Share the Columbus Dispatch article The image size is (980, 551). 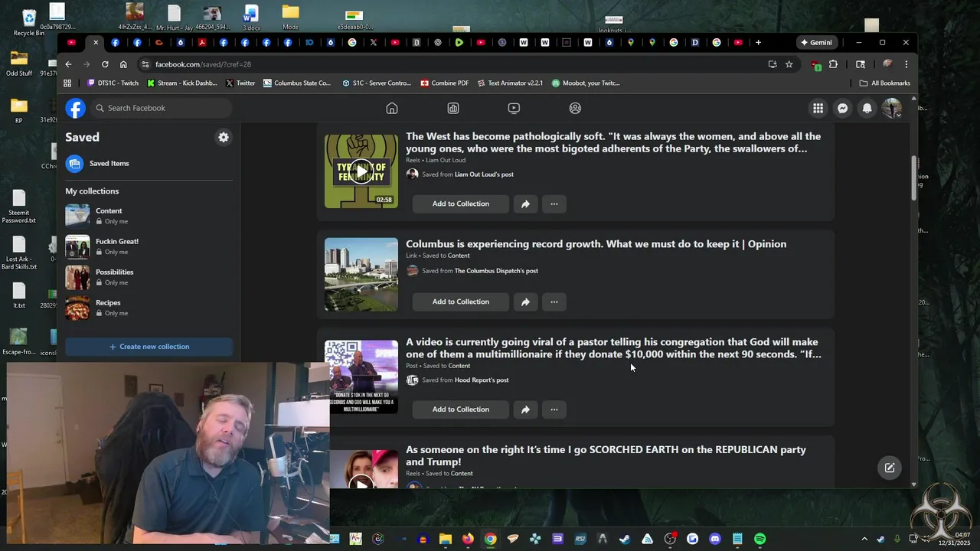525,302
